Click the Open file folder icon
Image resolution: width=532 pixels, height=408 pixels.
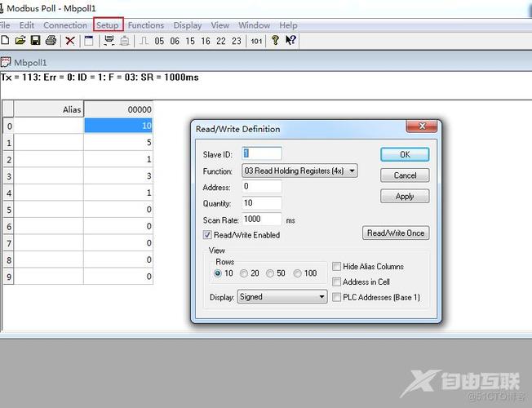20,41
